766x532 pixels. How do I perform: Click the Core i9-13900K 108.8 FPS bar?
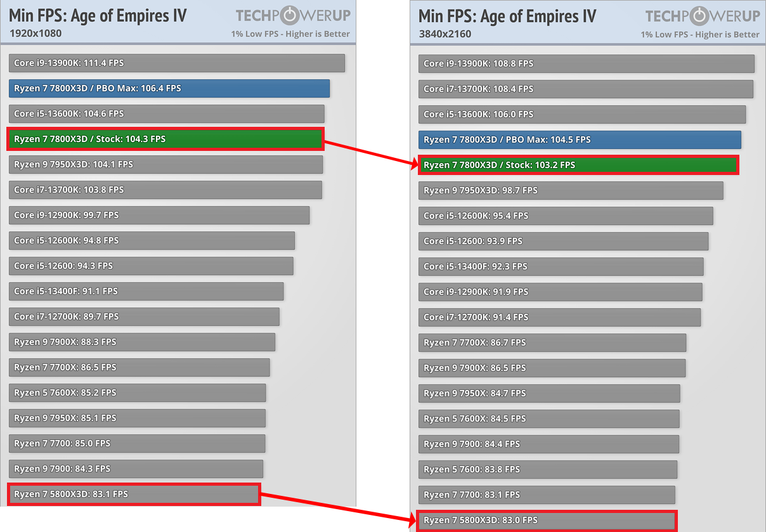click(587, 63)
